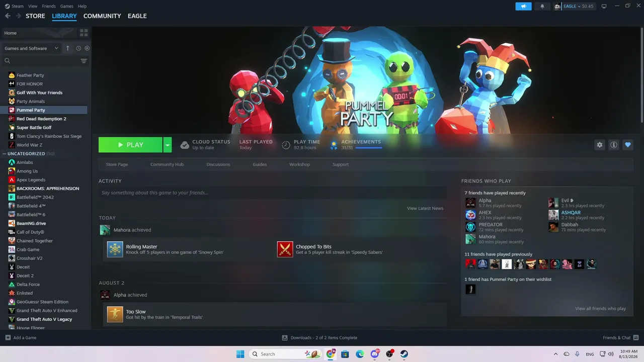644x362 pixels.
Task: Open the Games menu
Action: (x=66, y=6)
